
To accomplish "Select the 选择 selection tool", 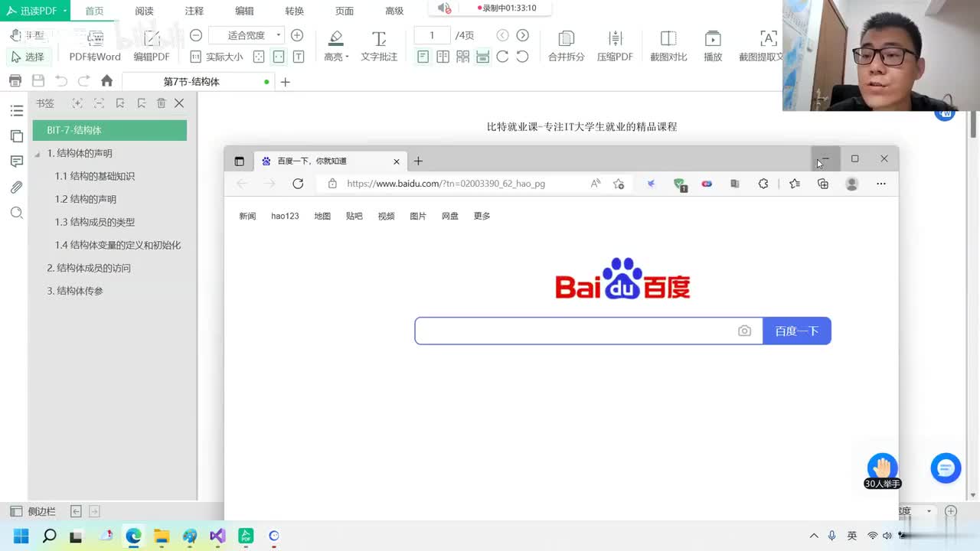I will 28,57.
